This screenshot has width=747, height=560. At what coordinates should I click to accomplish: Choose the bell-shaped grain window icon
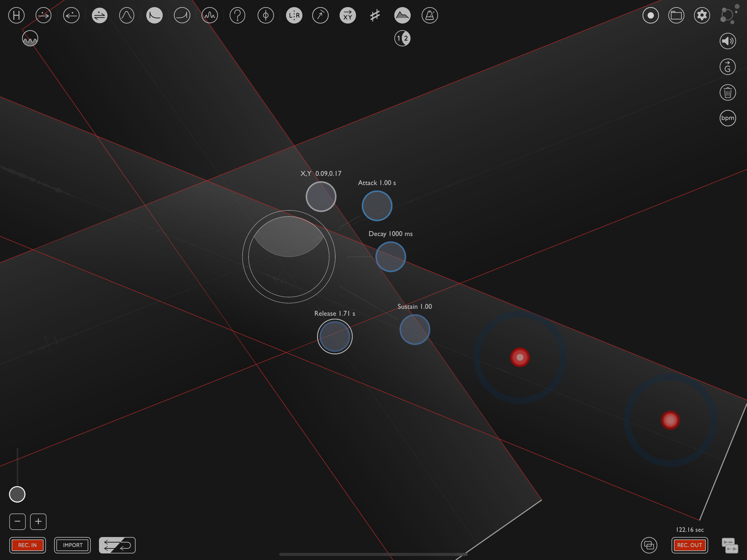pos(127,15)
